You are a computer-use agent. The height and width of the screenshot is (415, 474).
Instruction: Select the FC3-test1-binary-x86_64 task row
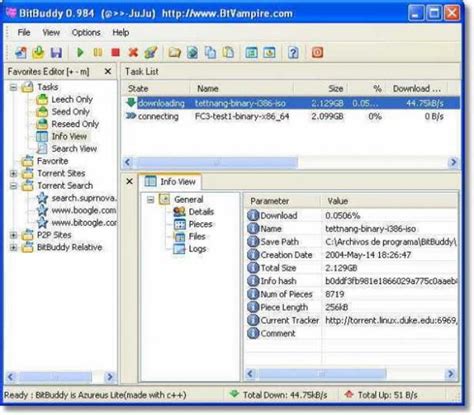tap(291, 116)
